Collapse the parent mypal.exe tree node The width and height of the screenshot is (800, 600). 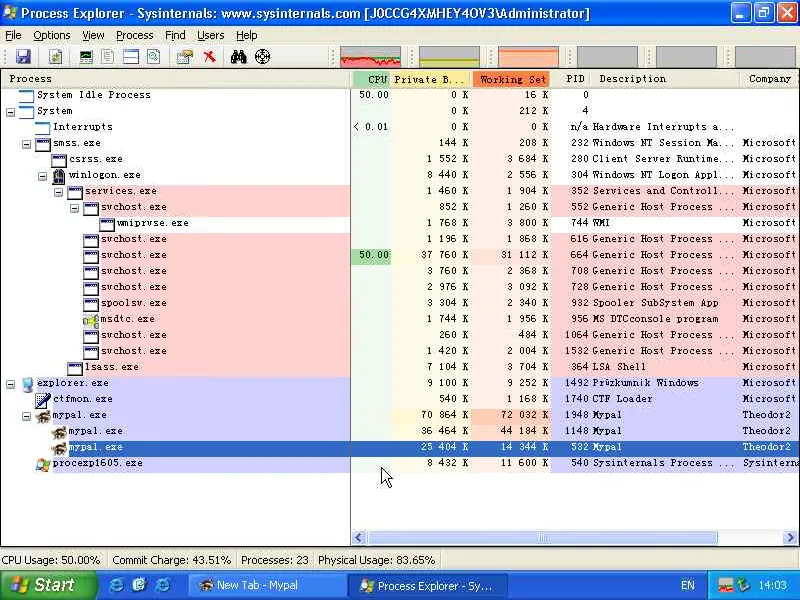tap(27, 416)
